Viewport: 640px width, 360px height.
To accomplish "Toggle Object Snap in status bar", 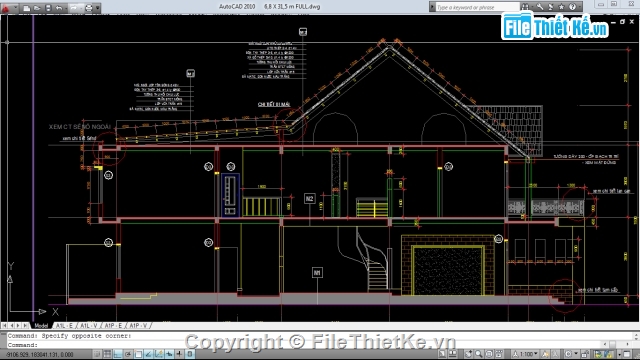I will 138,354.
